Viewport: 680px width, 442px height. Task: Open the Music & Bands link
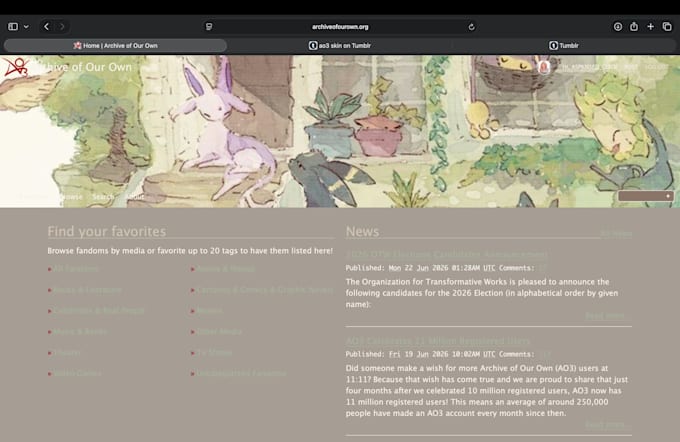(x=80, y=331)
